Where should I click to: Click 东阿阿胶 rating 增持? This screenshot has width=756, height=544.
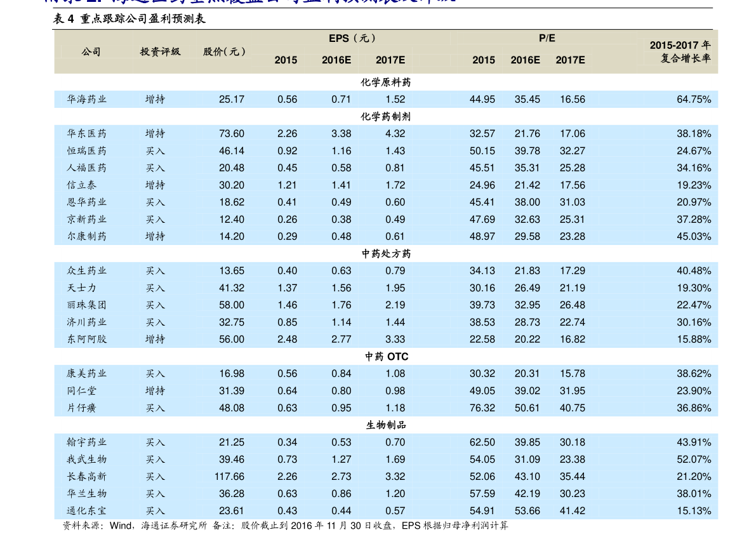(x=156, y=340)
